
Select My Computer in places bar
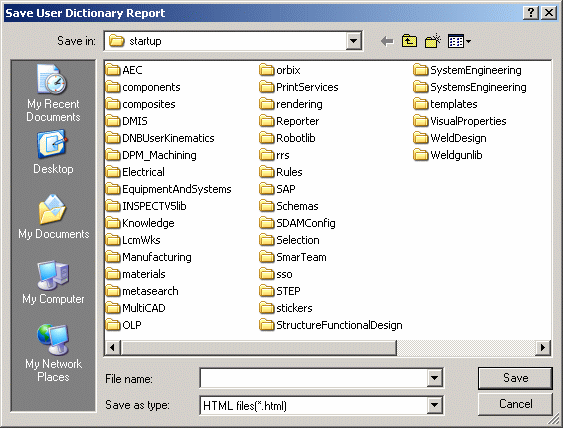(53, 283)
